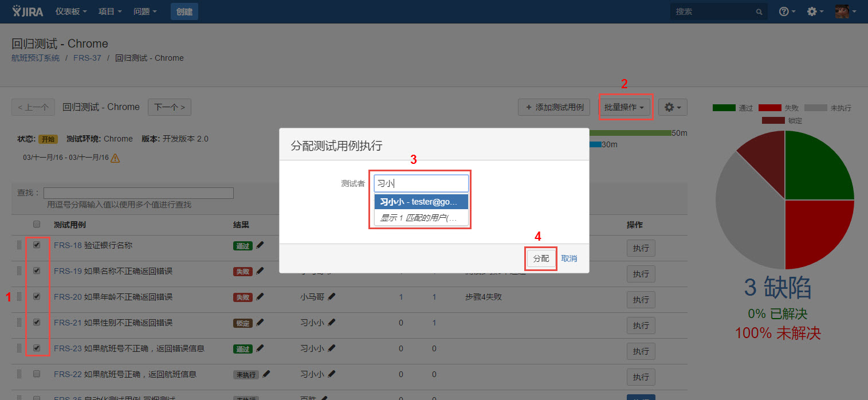868x400 pixels.
Task: Grab drag handle of FRS-23 row
Action: pyautogui.click(x=19, y=348)
